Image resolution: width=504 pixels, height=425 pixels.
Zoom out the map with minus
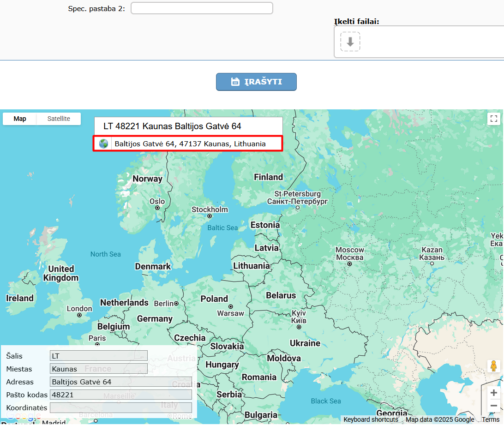[x=494, y=406]
